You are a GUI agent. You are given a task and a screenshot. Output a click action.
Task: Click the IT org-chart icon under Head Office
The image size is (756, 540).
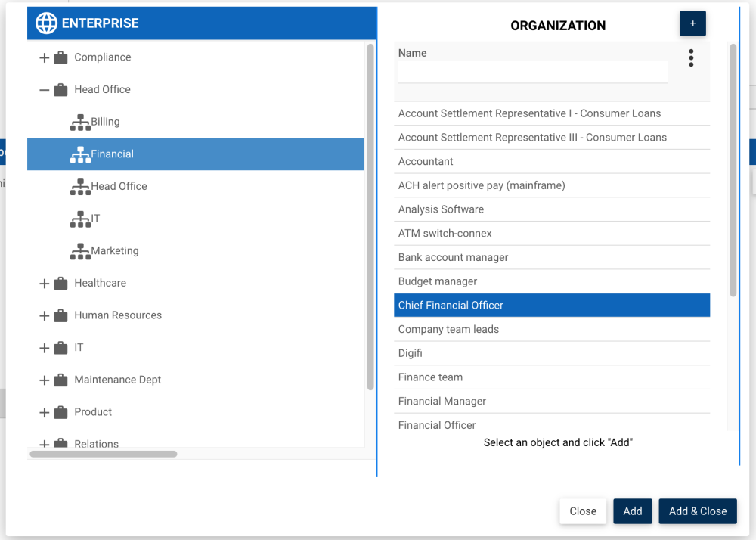(x=80, y=219)
